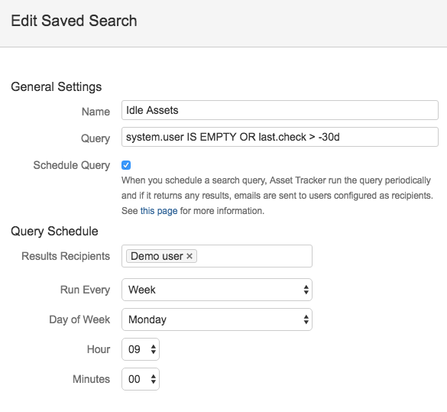Click the Hour stepper arrows
Image resolution: width=447 pixels, height=412 pixels.
click(153, 349)
